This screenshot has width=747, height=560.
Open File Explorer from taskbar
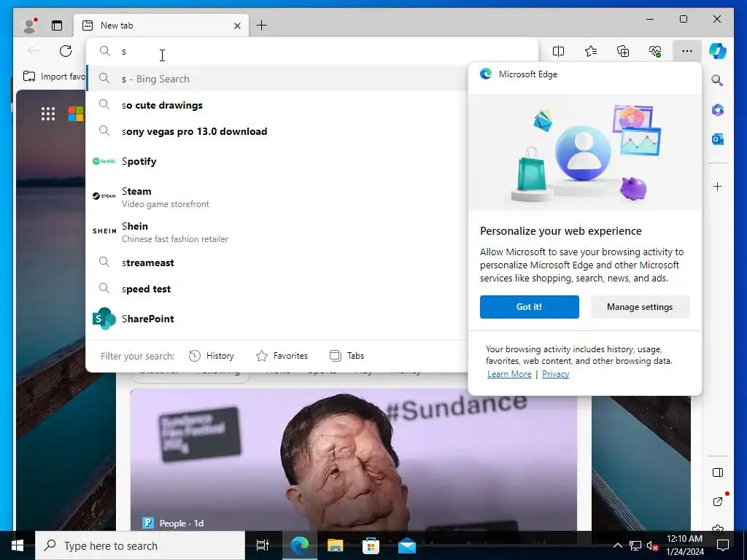pyautogui.click(x=335, y=545)
